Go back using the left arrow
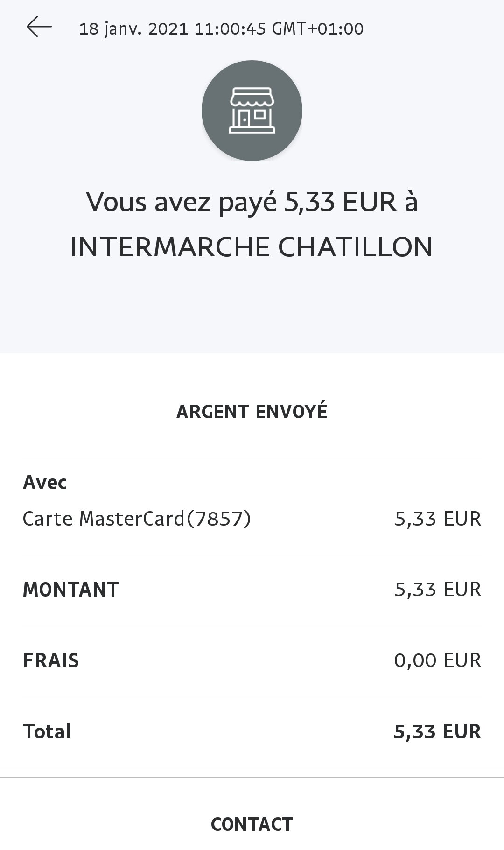504x850 pixels. (39, 28)
